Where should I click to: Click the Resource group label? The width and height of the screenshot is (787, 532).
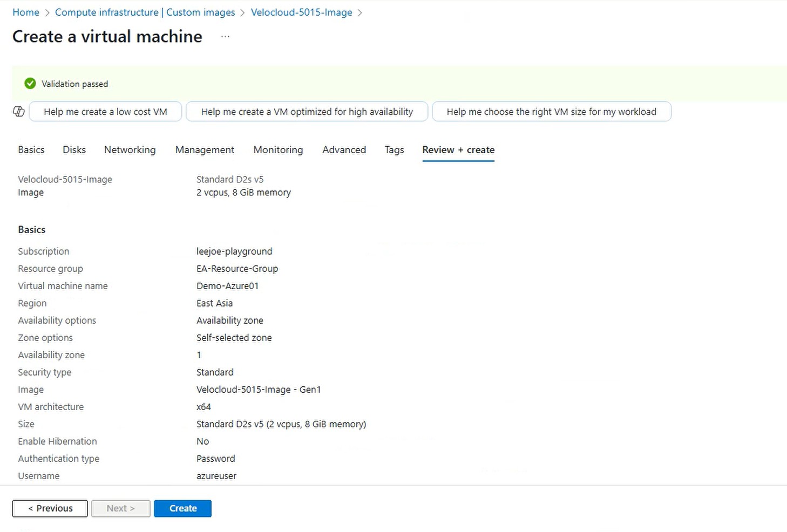click(x=51, y=269)
